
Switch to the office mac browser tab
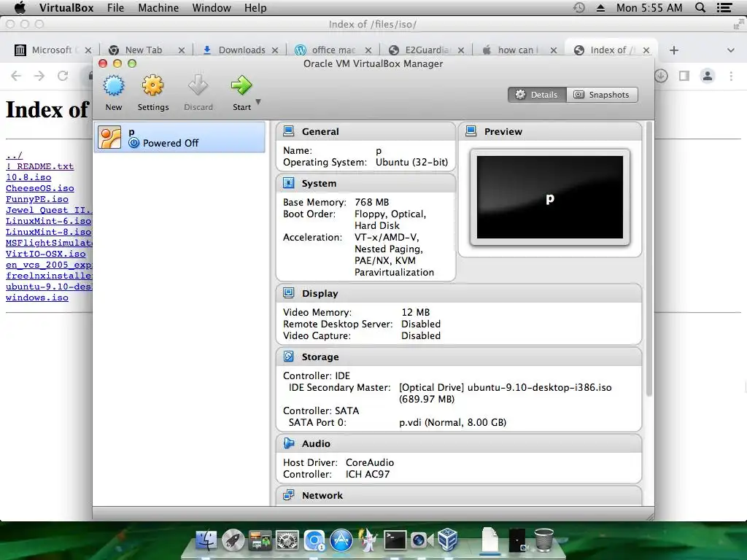click(333, 50)
